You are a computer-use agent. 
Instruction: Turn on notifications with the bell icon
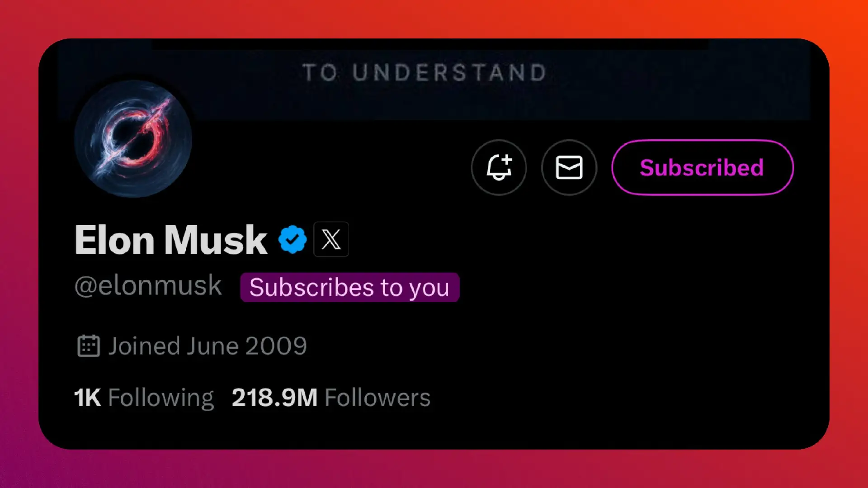pyautogui.click(x=499, y=167)
